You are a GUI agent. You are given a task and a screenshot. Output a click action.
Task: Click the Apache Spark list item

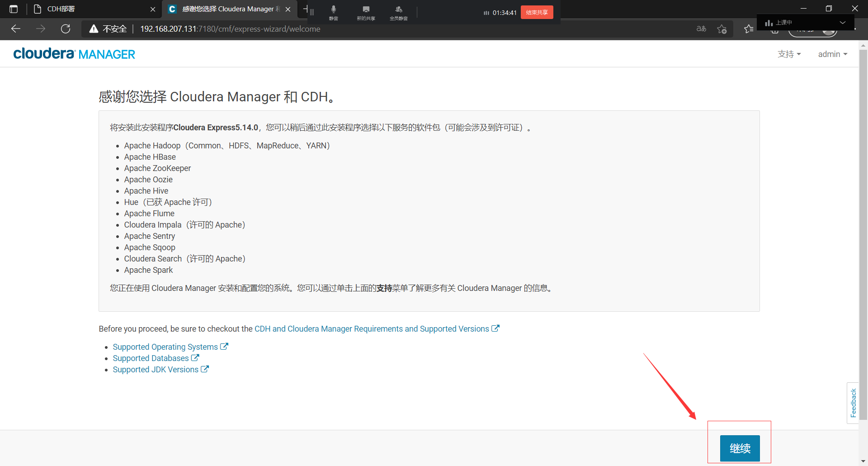pyautogui.click(x=148, y=270)
